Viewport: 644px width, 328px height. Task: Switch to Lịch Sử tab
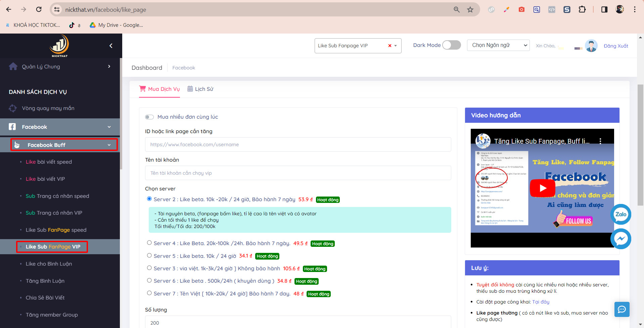click(200, 89)
